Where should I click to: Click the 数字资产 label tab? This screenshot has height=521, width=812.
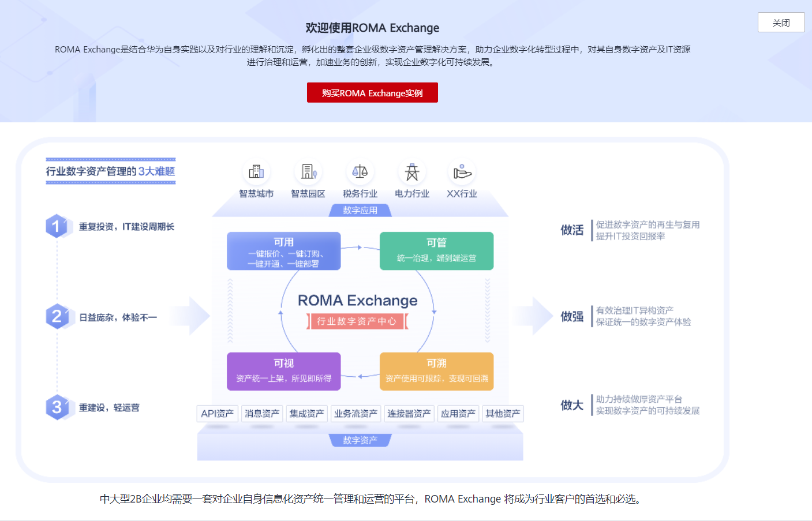tap(360, 440)
